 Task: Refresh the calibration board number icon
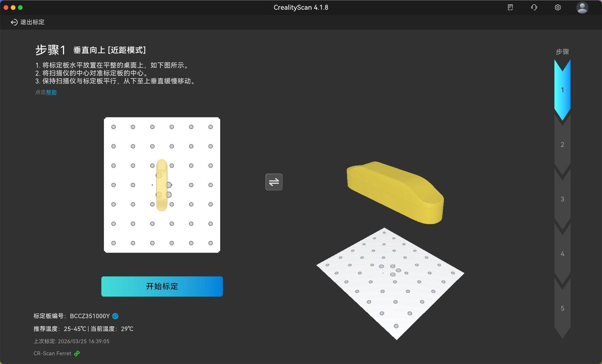[115, 316]
